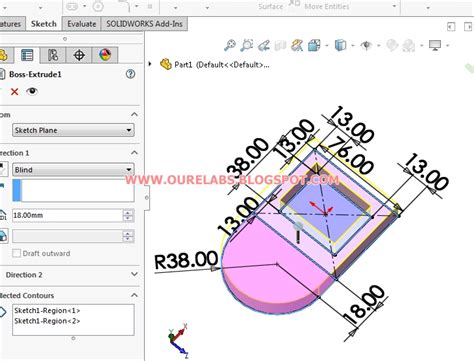Viewport: 474px width, 361px height.
Task: Select Sketch1-Region<1> in contours list
Action: [x=47, y=310]
